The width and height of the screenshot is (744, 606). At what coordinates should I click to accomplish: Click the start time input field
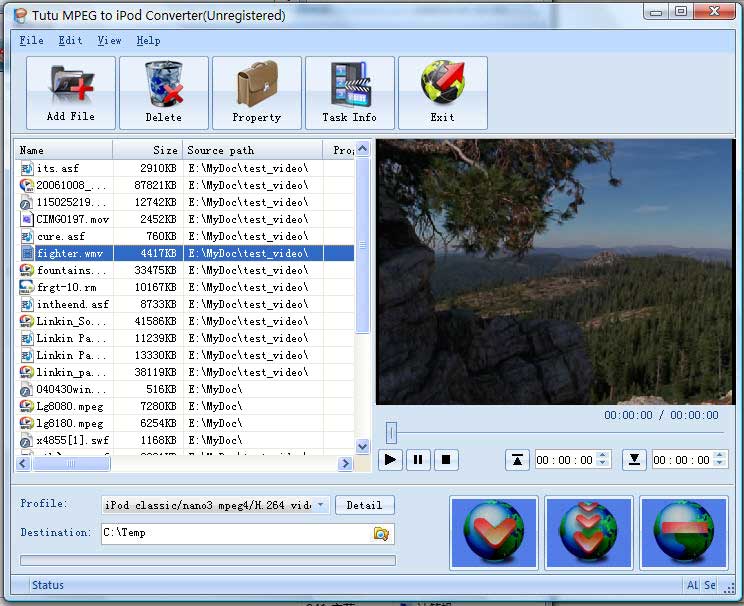pyautogui.click(x=566, y=459)
